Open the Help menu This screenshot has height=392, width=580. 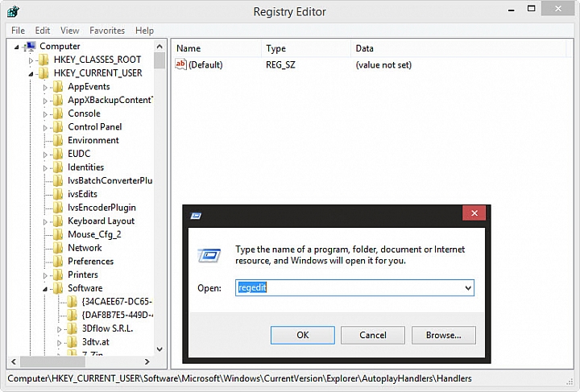click(144, 31)
